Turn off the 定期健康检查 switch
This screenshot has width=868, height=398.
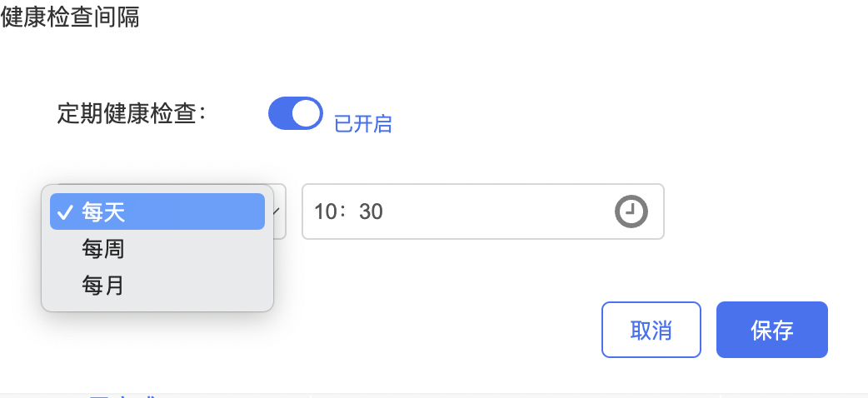pos(295,114)
